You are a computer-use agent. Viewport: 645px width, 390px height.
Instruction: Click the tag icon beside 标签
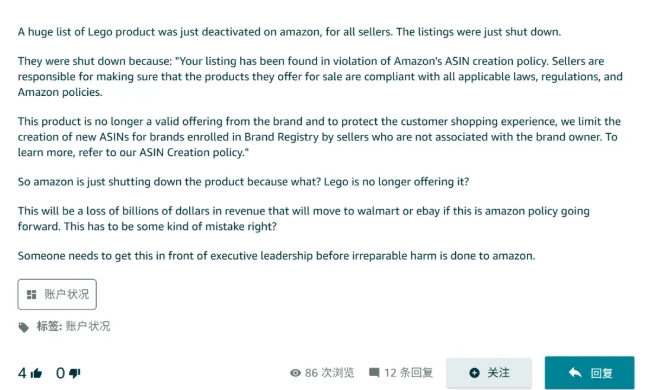(24, 327)
